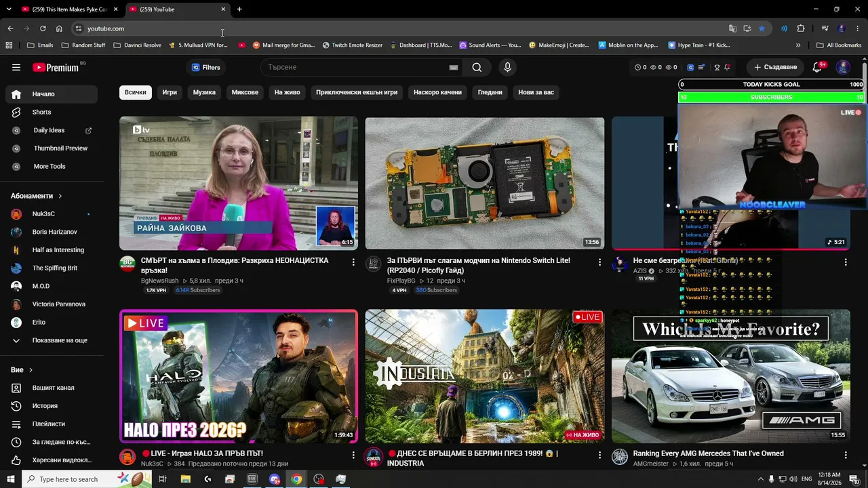Select the Всички filter chip
The height and width of the screenshot is (488, 868).
coord(135,92)
